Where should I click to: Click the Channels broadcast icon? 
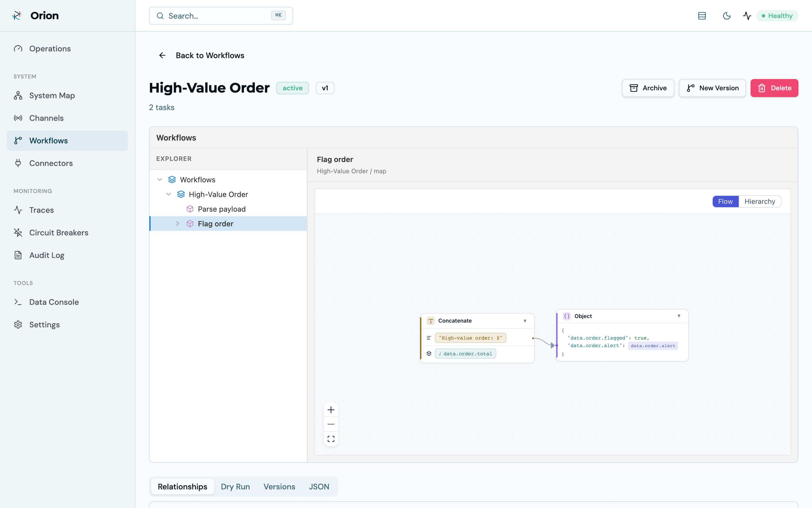tap(18, 118)
